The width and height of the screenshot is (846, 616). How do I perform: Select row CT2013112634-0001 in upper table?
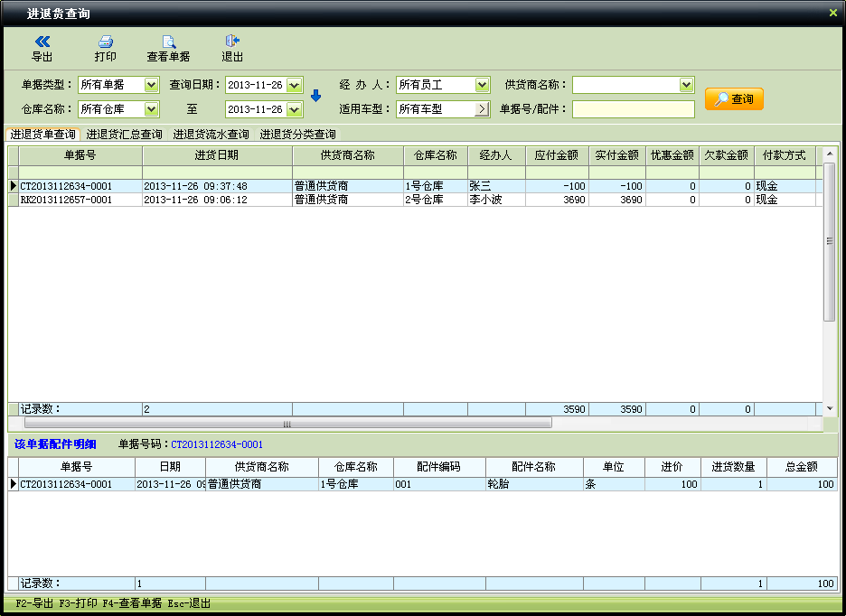pyautogui.click(x=416, y=186)
